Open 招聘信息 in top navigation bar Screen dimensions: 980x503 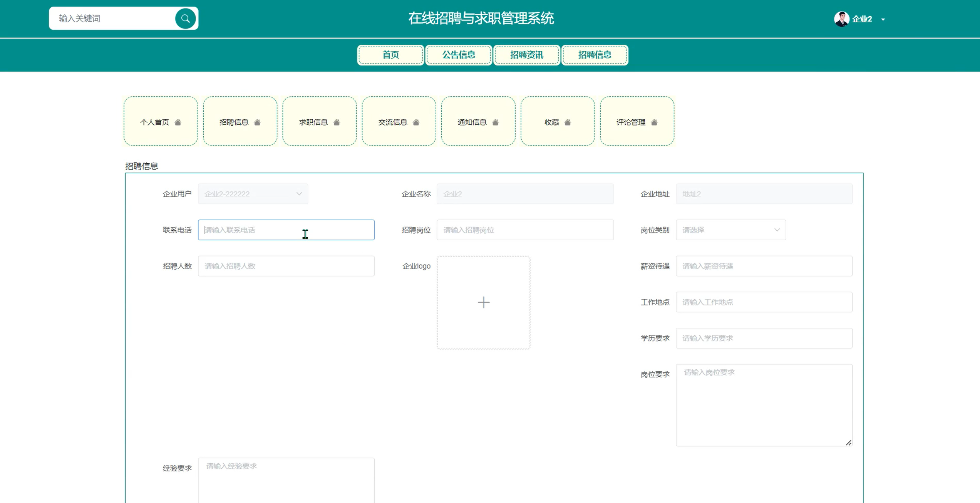point(595,55)
